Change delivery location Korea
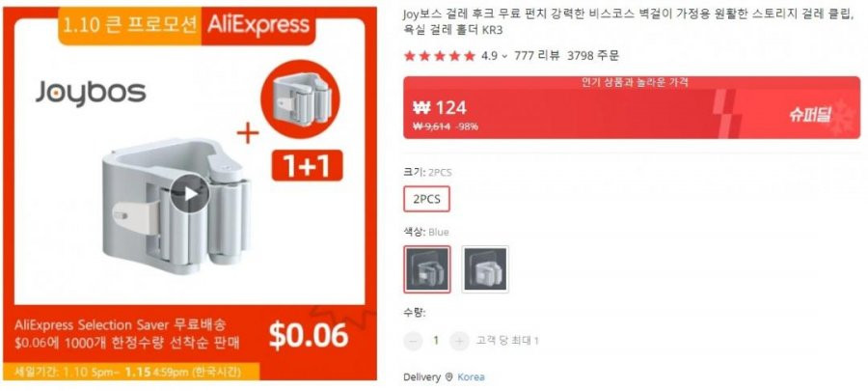 click(x=471, y=377)
